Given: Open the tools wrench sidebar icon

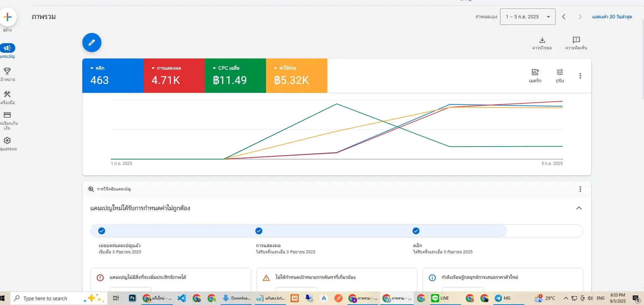Looking at the screenshot, I should pos(7,94).
